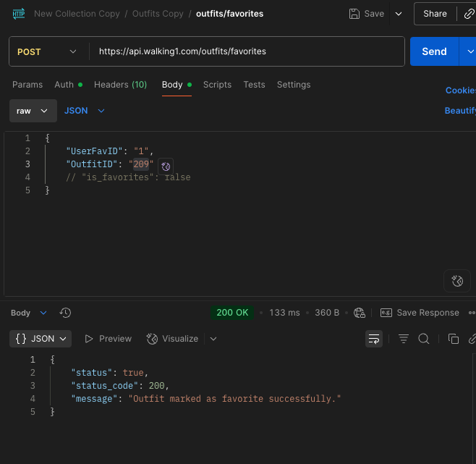Open the Scripts tab

coord(217,85)
